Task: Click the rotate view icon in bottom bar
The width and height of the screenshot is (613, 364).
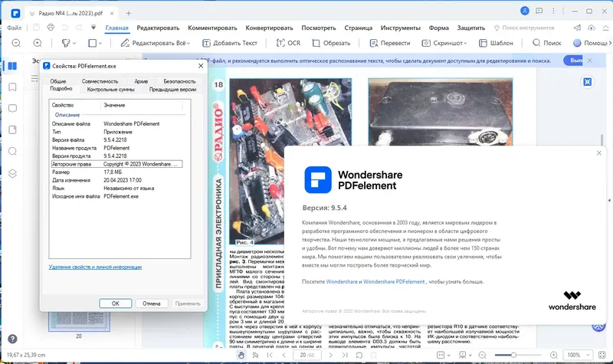Action: pos(359,355)
